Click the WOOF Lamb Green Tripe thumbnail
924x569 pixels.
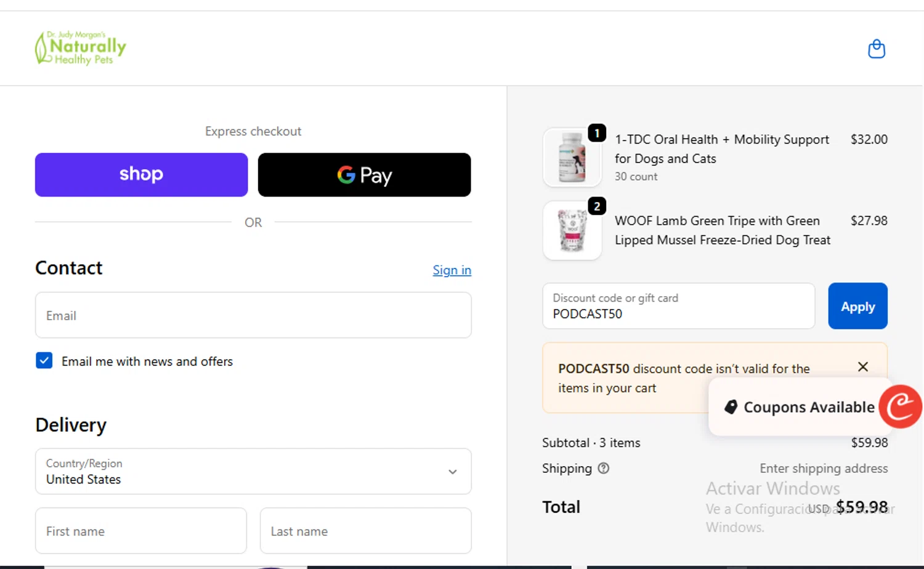point(572,230)
